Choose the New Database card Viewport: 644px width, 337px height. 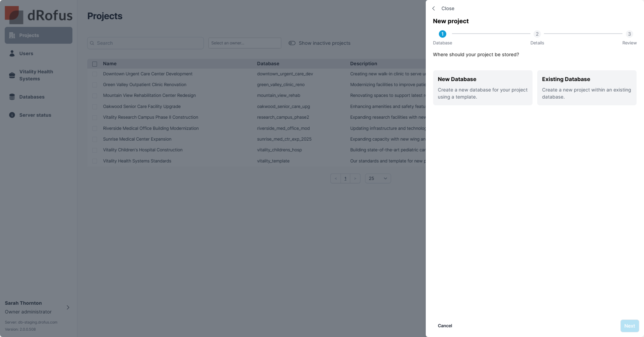click(482, 88)
